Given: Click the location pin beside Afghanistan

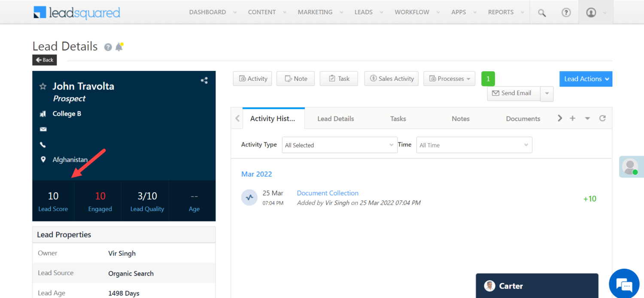Looking at the screenshot, I should [43, 159].
